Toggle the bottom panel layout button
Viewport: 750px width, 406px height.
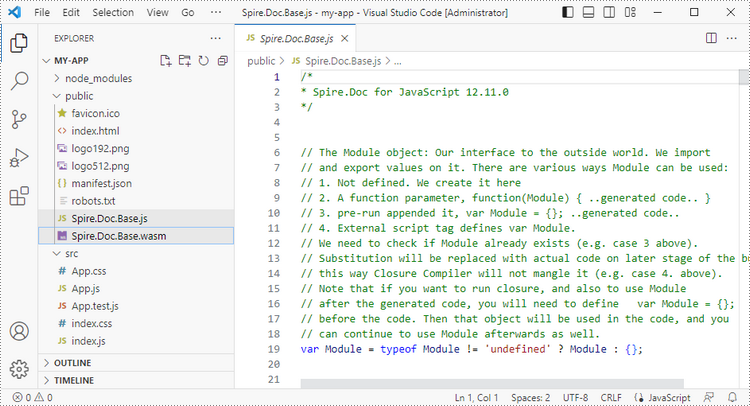coord(590,13)
